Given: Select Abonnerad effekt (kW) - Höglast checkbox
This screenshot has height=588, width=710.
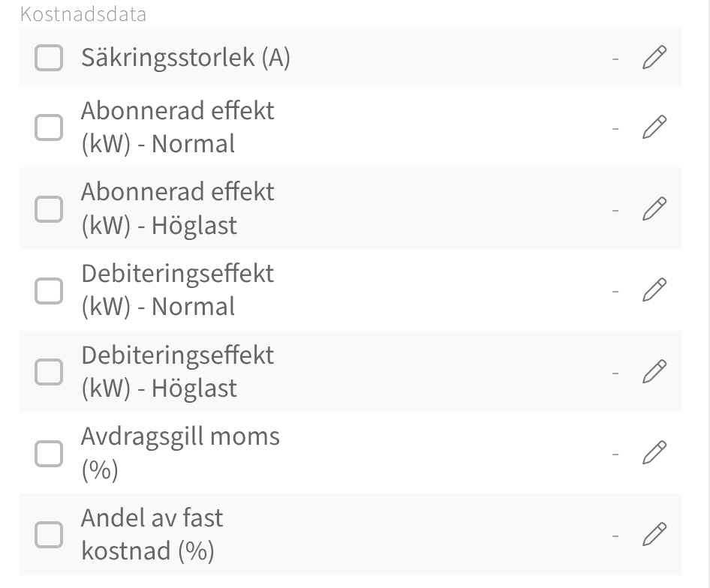Looking at the screenshot, I should tap(50, 208).
